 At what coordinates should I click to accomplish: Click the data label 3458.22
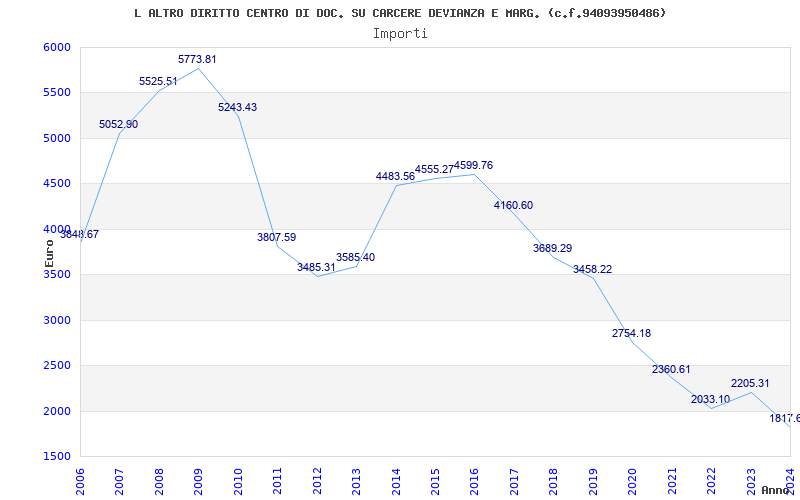click(592, 269)
